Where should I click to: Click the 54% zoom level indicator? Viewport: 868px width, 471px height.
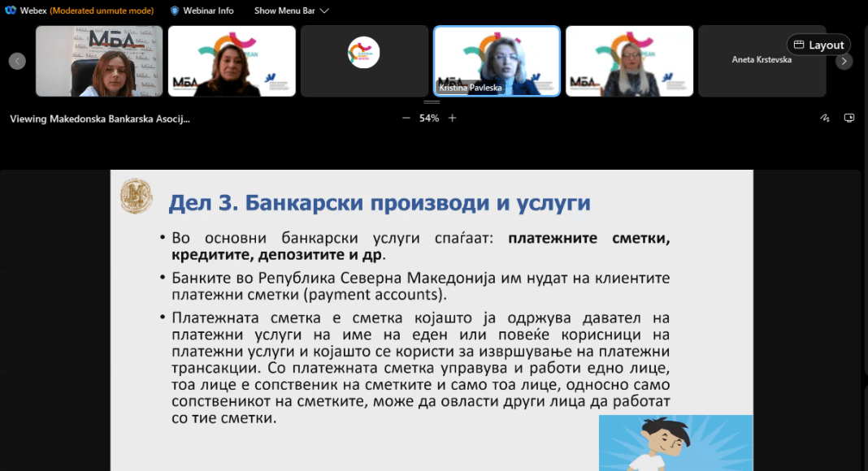pyautogui.click(x=429, y=118)
